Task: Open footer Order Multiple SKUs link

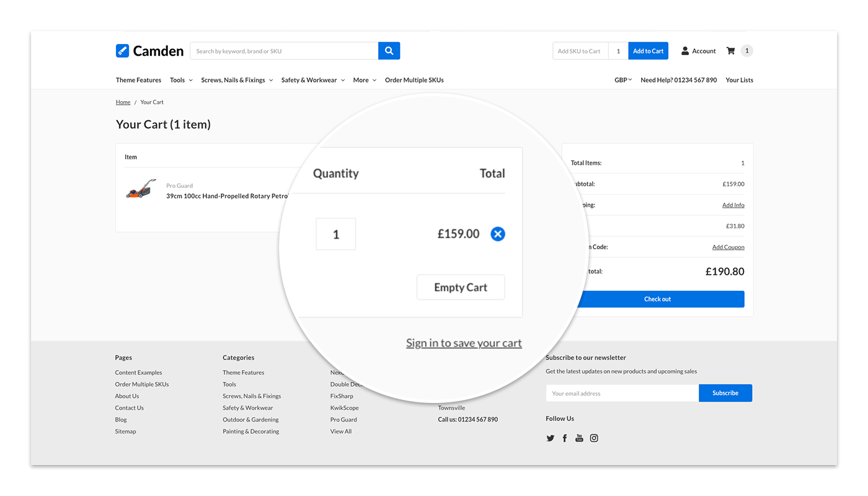Action: [x=142, y=384]
